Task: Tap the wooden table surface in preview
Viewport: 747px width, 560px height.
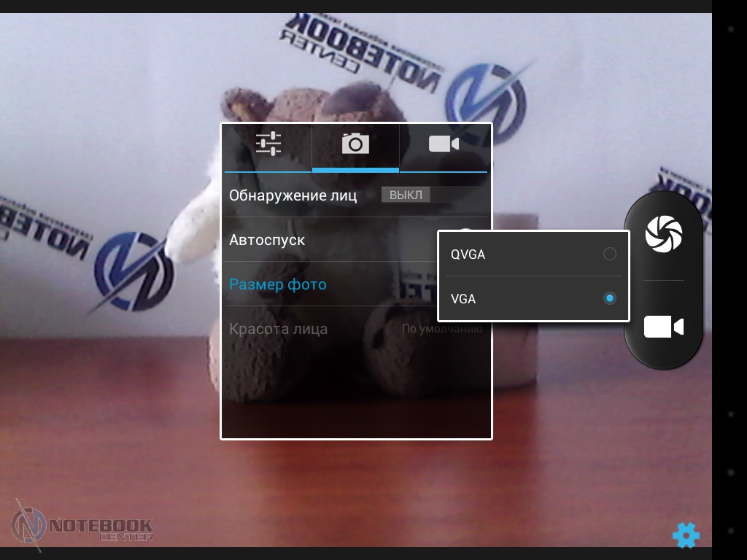Action: [109, 408]
